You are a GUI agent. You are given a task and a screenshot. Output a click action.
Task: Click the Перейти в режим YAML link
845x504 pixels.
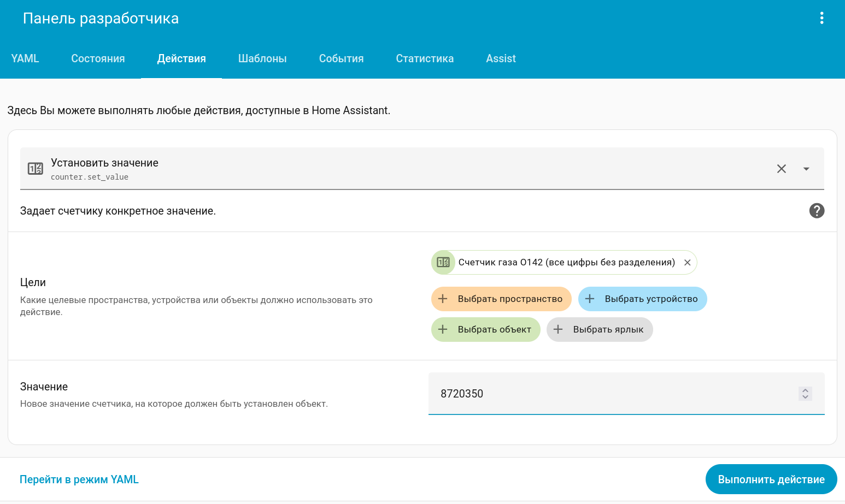click(x=79, y=479)
